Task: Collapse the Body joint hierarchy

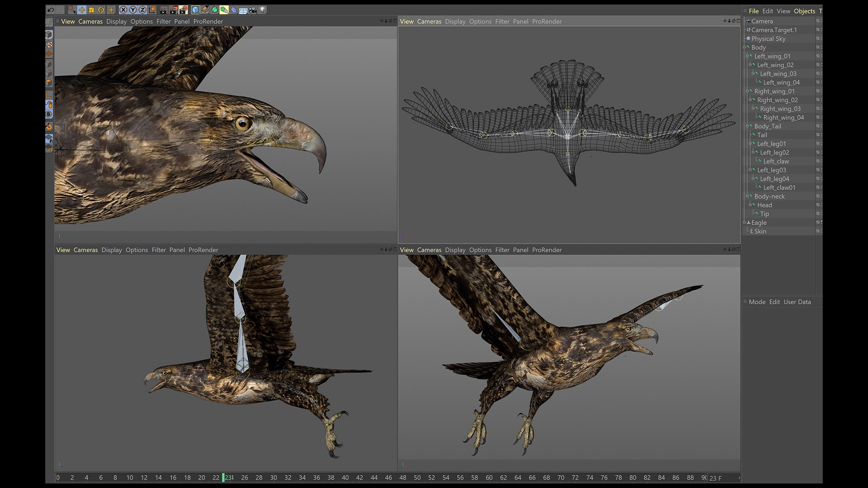Action: [x=744, y=47]
